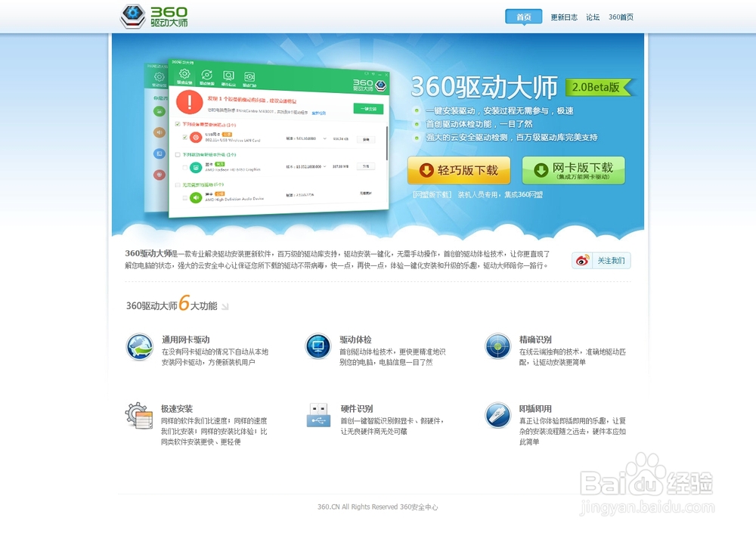This screenshot has width=756, height=533.
Task: Toggle the 下列驱动有新版本升级 checkbox in preview
Action: click(x=178, y=155)
